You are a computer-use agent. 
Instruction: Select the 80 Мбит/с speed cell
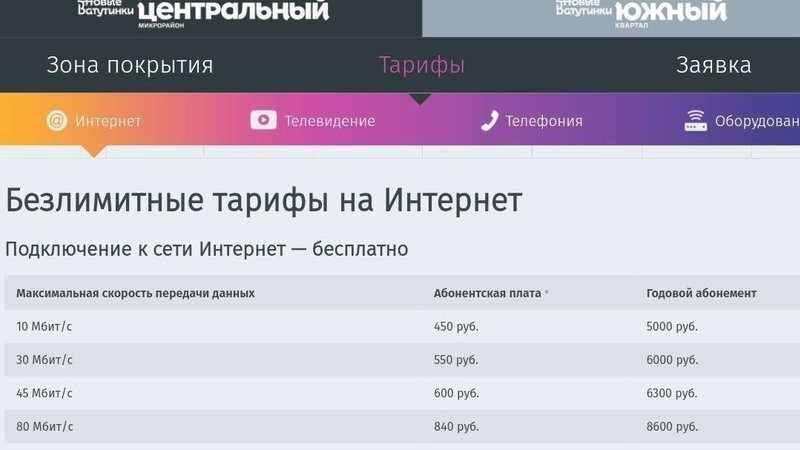click(x=44, y=427)
